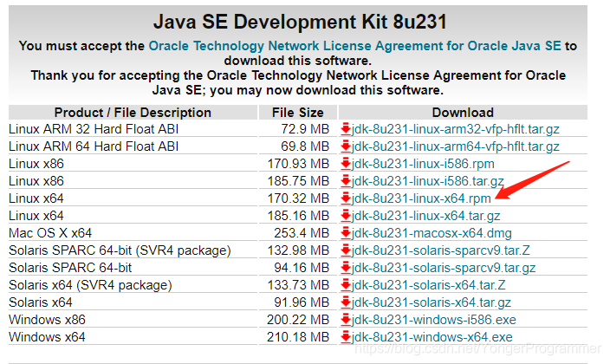This screenshot has width=610, height=364.
Task: Click the 72.9 MB file size cell
Action: tap(305, 129)
